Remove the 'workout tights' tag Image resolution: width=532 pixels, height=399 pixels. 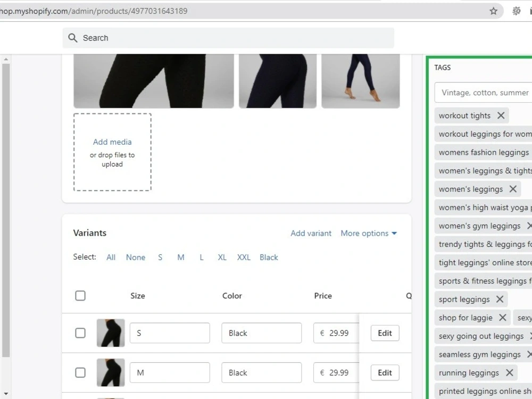(x=501, y=115)
